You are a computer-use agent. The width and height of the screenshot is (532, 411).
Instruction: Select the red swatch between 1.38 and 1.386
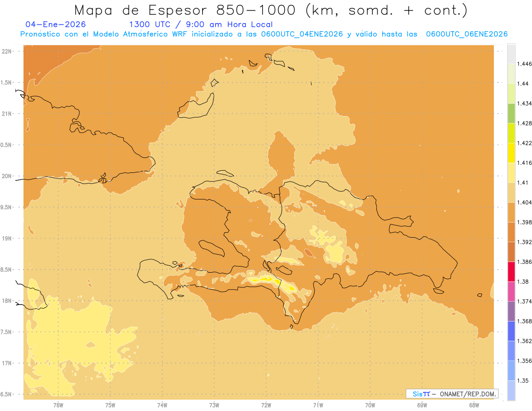pyautogui.click(x=512, y=271)
